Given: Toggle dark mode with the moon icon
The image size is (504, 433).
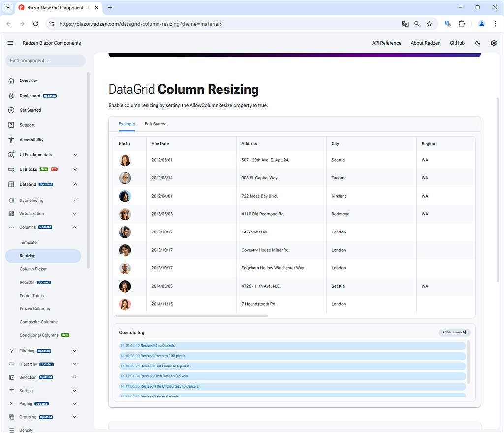Looking at the screenshot, I should point(477,43).
